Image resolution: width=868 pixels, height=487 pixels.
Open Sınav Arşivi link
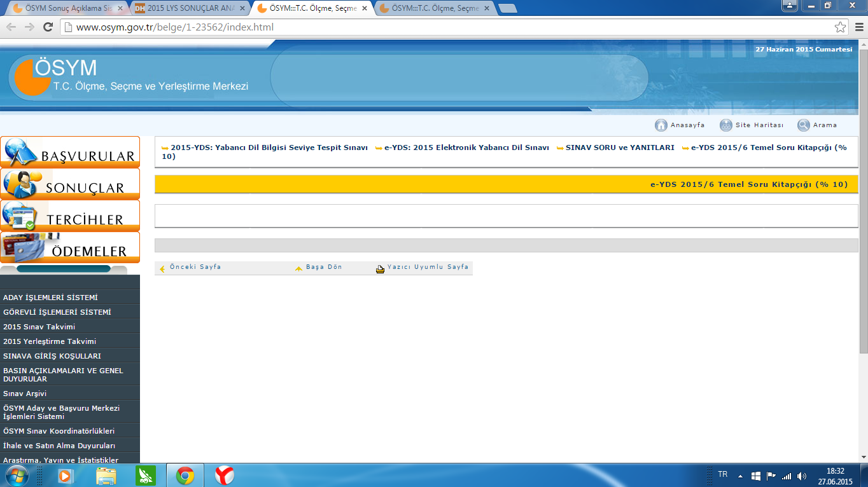25,394
